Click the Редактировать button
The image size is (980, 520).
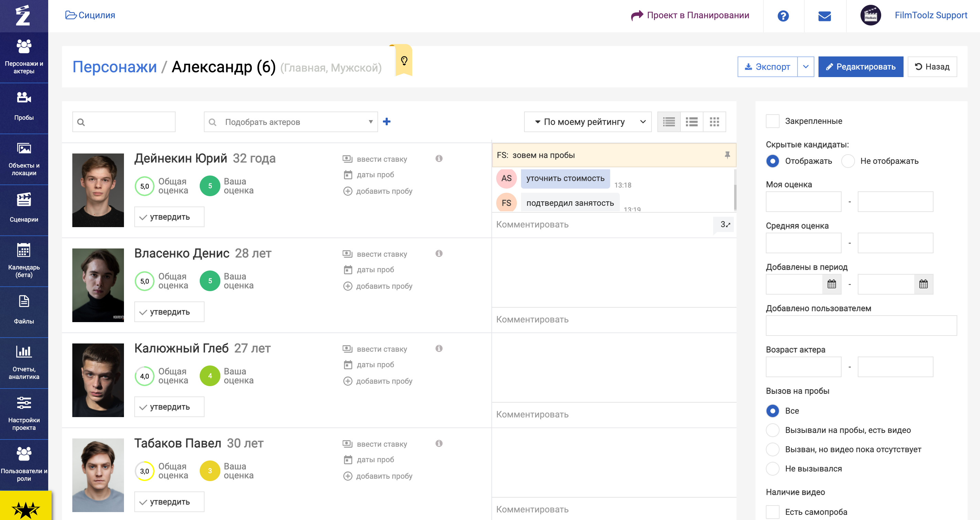[861, 67]
